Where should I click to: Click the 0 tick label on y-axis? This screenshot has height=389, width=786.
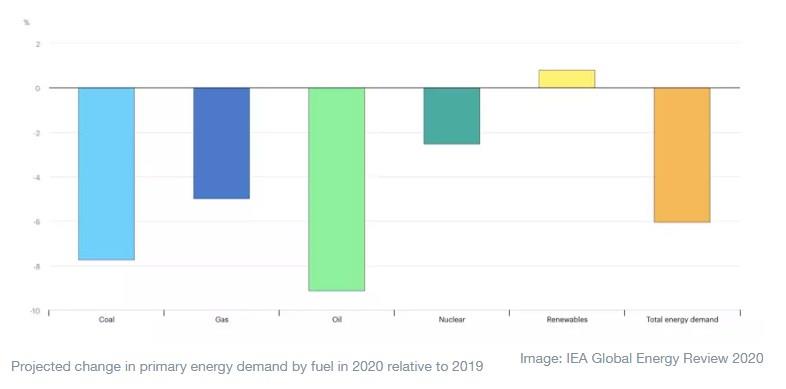coord(38,88)
